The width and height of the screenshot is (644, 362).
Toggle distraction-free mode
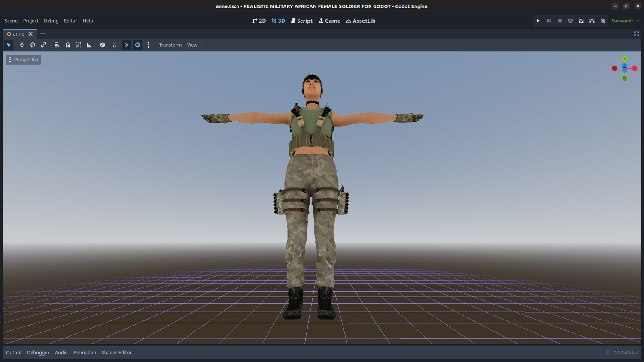[x=636, y=34]
